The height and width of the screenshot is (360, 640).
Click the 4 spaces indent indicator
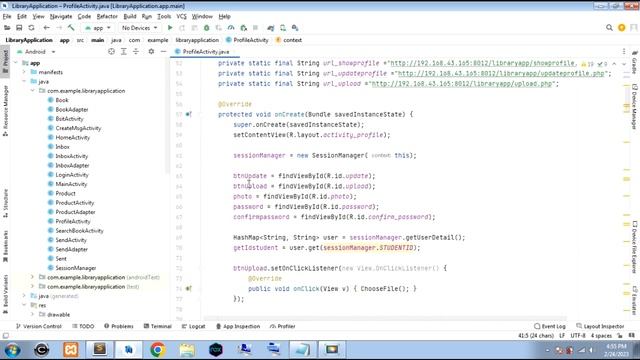[x=601, y=336]
